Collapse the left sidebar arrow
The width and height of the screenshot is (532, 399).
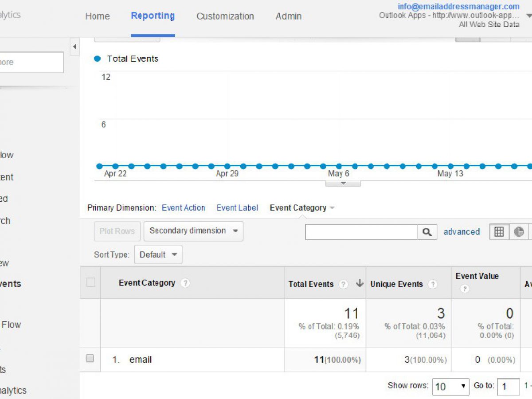74,47
